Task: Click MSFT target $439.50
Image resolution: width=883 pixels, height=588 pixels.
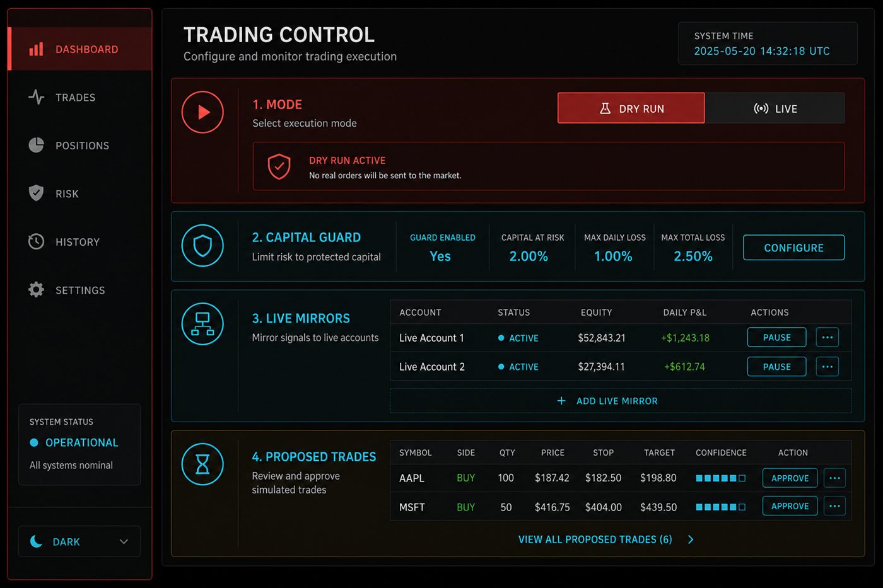Action: pos(658,507)
